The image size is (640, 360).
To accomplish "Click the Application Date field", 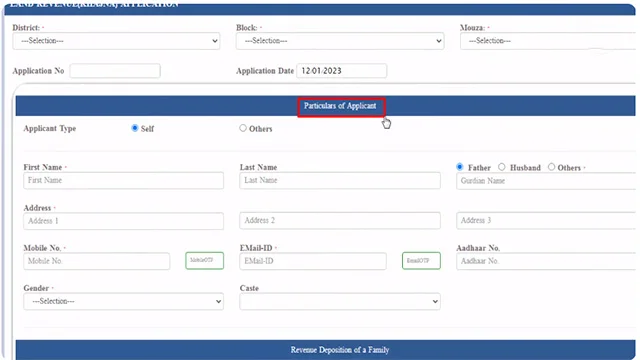I will (x=342, y=71).
